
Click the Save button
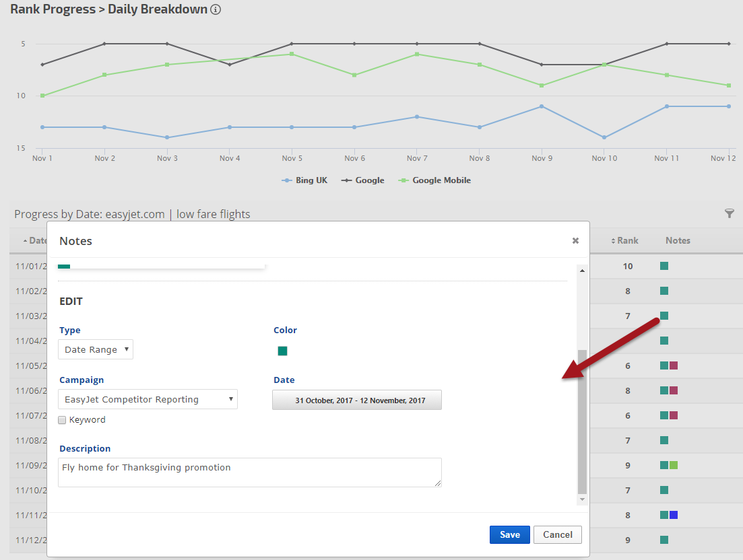tap(509, 534)
